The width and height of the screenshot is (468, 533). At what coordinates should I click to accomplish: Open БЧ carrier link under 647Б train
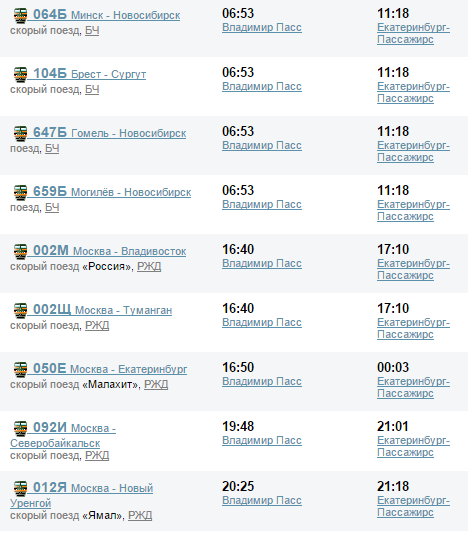click(x=52, y=149)
